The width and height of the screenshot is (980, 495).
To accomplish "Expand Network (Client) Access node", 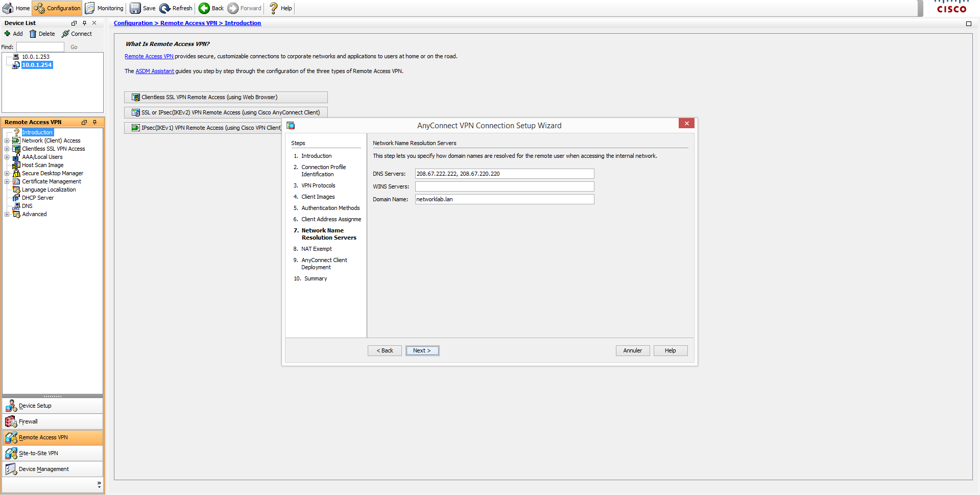I will (7, 140).
